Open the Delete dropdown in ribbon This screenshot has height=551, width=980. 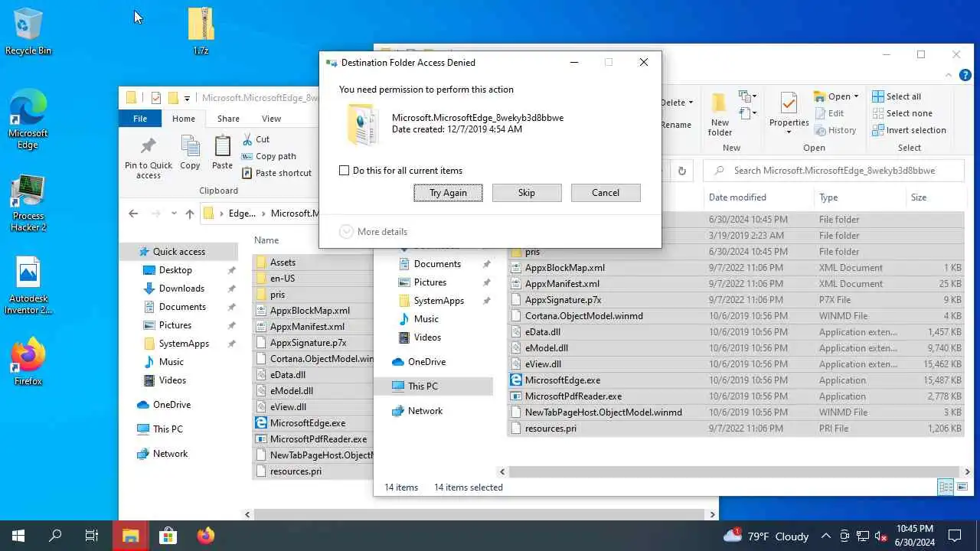coord(677,103)
